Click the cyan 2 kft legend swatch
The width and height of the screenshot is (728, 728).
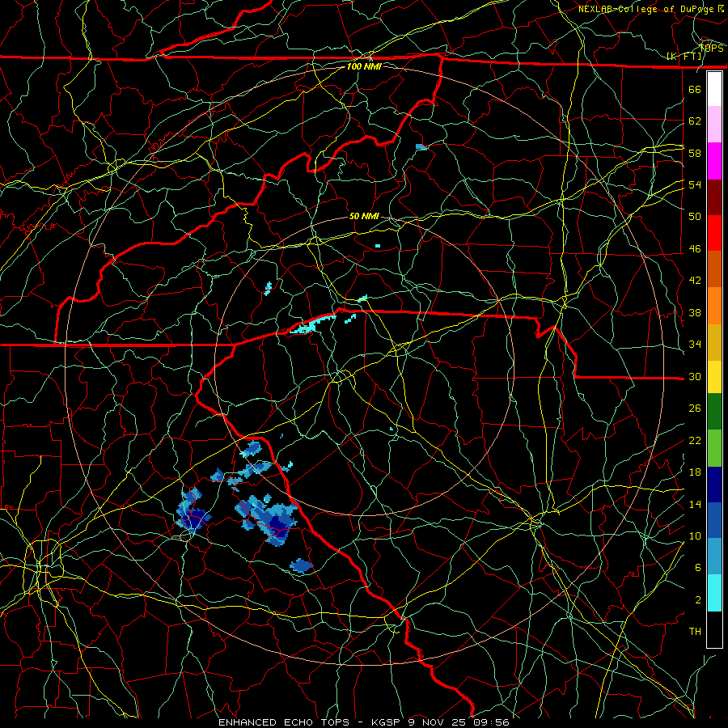pos(714,593)
